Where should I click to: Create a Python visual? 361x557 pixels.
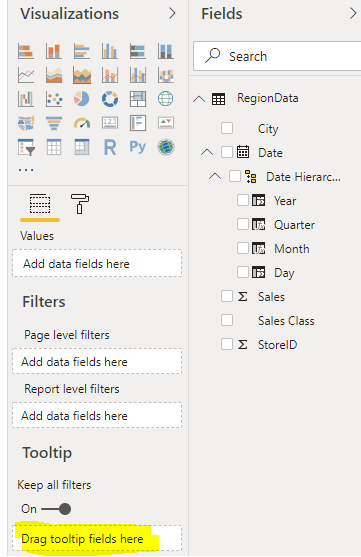[138, 147]
